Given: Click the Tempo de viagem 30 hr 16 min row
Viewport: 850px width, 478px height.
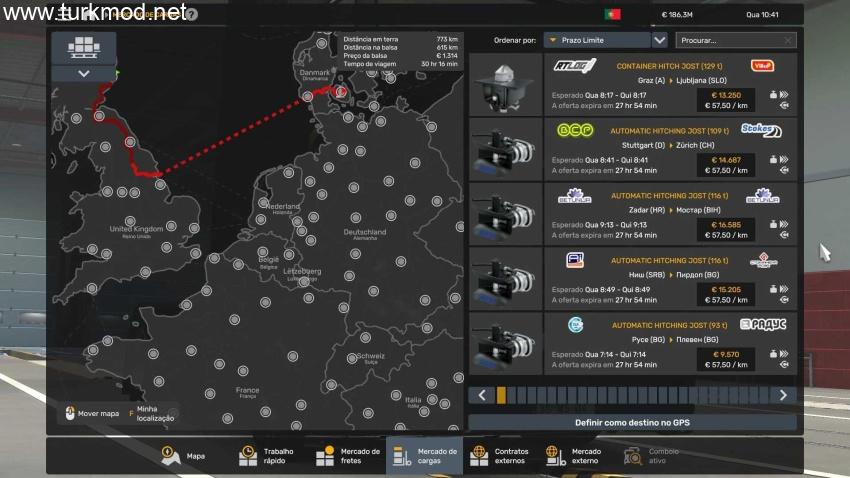Looking at the screenshot, I should click(x=400, y=64).
